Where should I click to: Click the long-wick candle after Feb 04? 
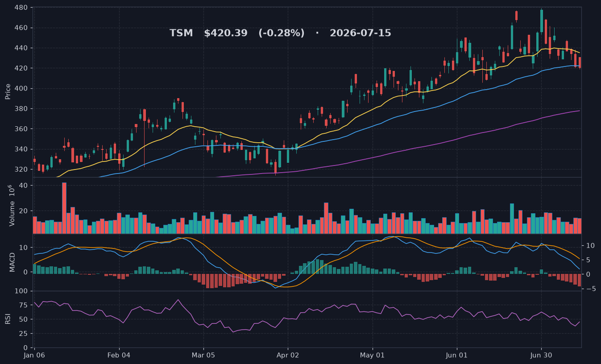(145, 138)
